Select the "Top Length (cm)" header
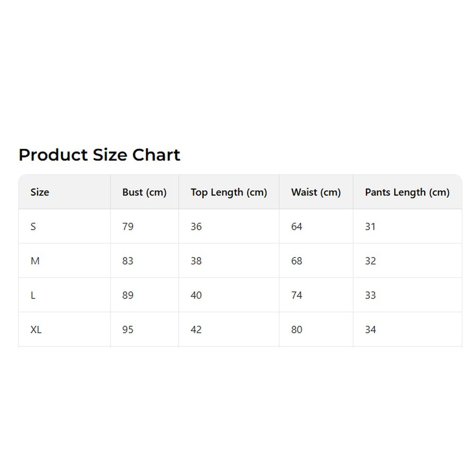476x476 pixels. [x=228, y=192]
